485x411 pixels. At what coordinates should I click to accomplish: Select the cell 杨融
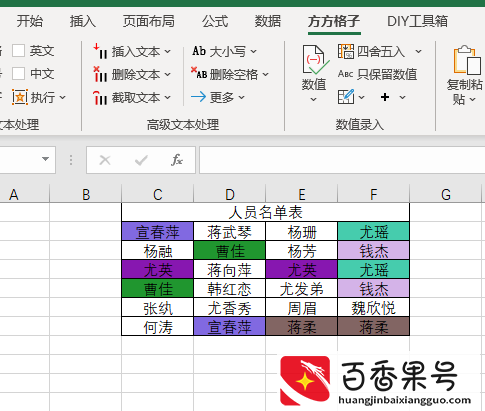[x=158, y=251]
